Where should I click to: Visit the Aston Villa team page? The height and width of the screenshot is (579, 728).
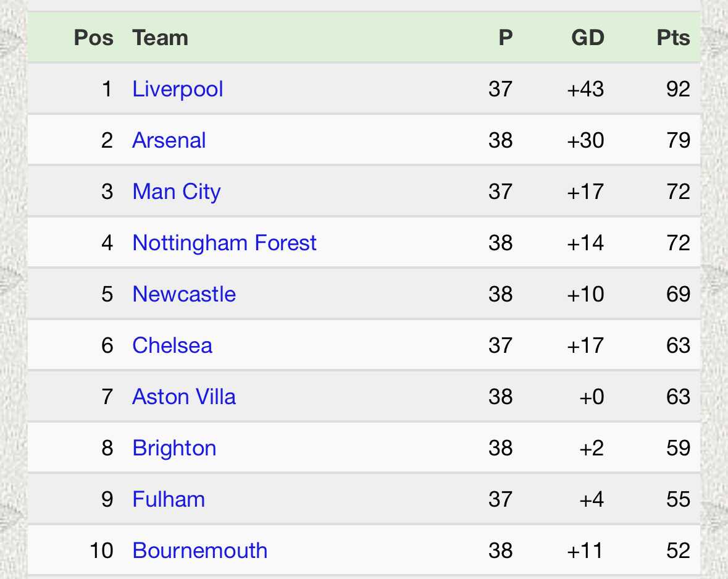click(x=184, y=397)
